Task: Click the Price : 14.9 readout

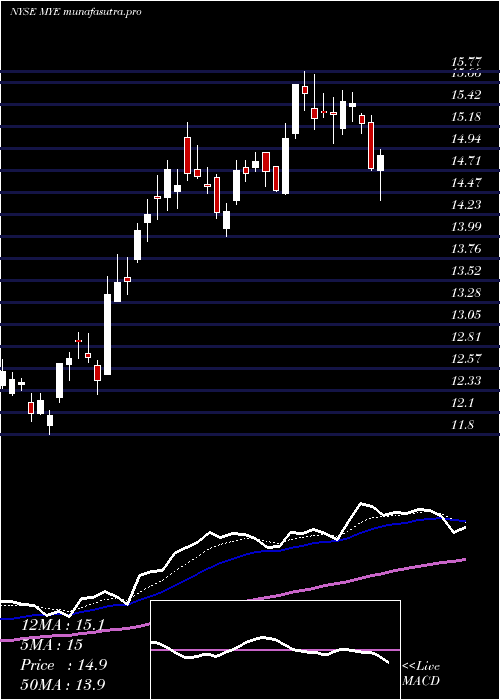Action: point(63,665)
